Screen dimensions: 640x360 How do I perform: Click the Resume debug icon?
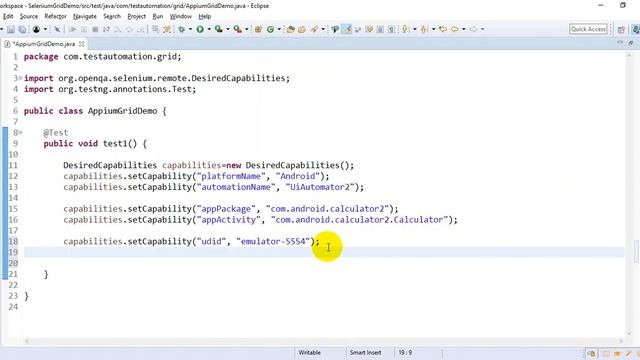coord(72,29)
